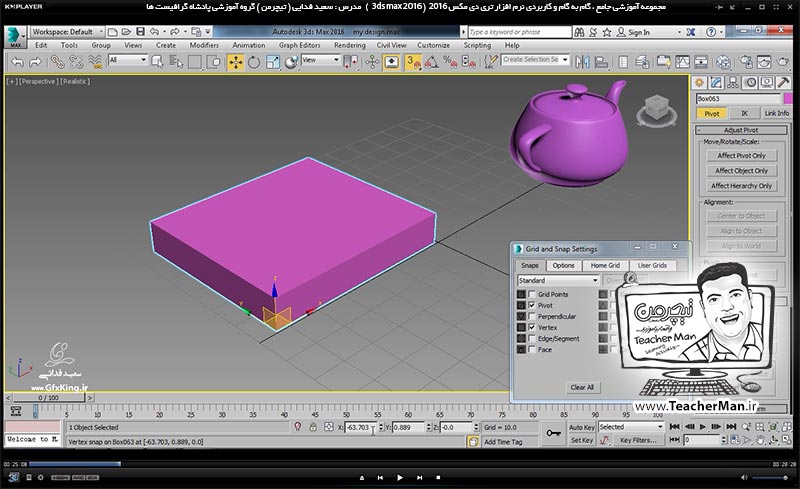The width and height of the screenshot is (800, 489).
Task: Click the Key Filters... button
Action: (x=638, y=440)
